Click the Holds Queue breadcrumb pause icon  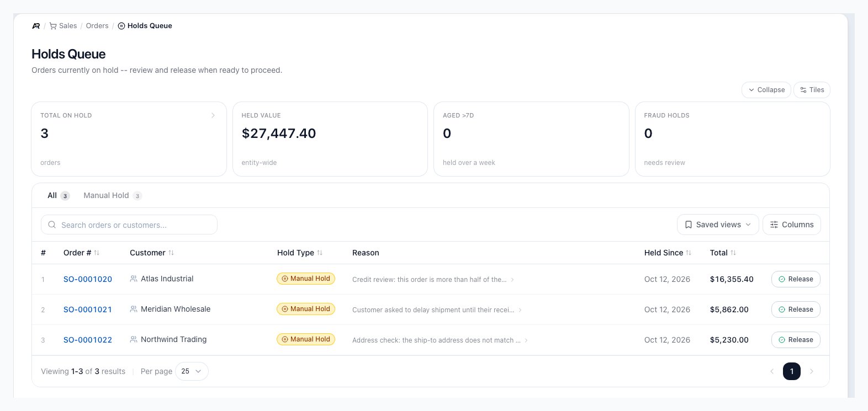click(121, 26)
